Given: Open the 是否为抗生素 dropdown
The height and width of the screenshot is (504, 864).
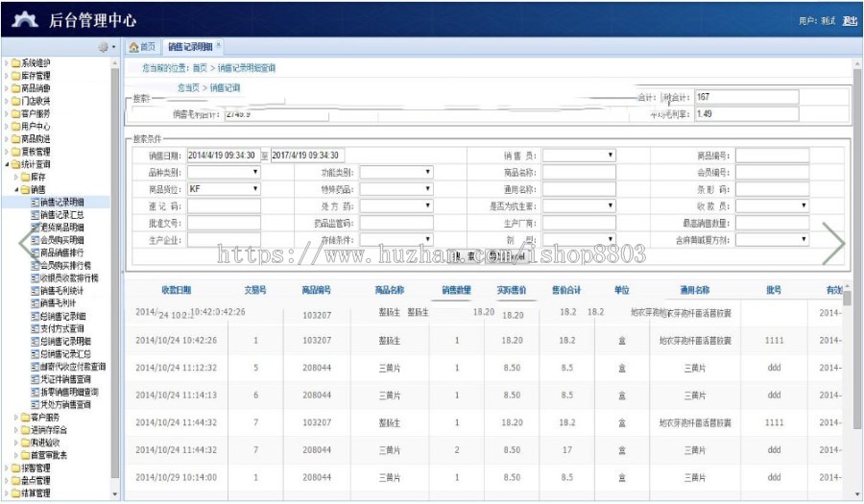Looking at the screenshot, I should (579, 206).
